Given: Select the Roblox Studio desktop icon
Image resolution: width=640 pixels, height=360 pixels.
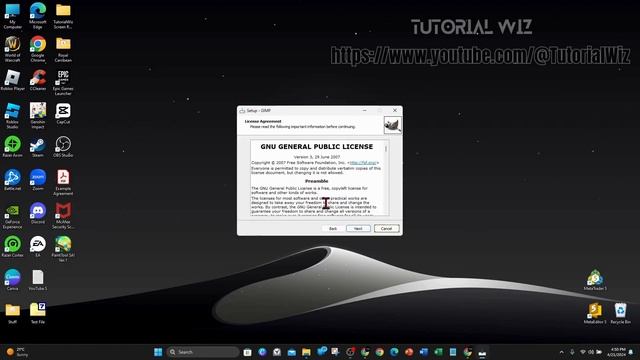Looking at the screenshot, I should pos(13,116).
